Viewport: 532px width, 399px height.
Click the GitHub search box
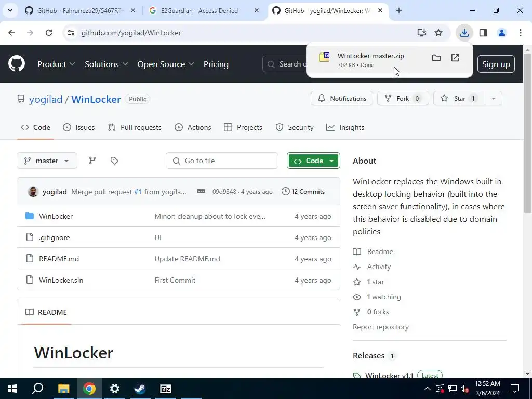[x=284, y=64]
